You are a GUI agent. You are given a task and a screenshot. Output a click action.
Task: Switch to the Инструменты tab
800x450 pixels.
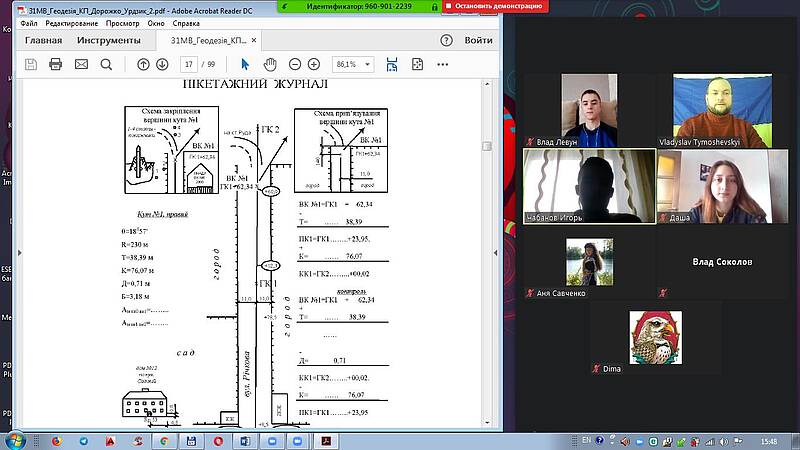click(x=110, y=41)
